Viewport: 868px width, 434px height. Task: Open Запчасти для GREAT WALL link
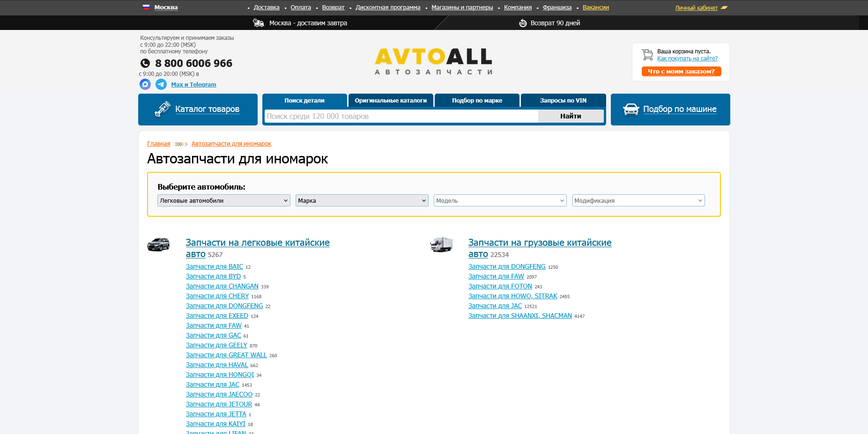pyautogui.click(x=226, y=355)
